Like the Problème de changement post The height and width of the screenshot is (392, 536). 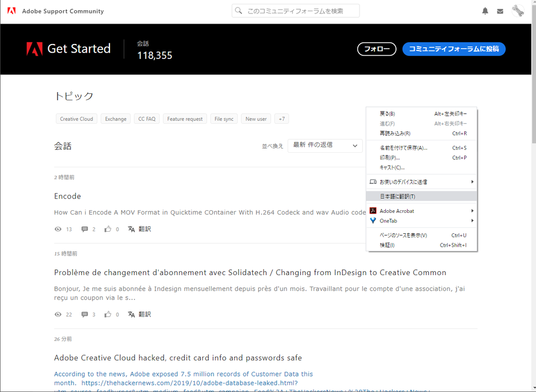[x=108, y=314]
